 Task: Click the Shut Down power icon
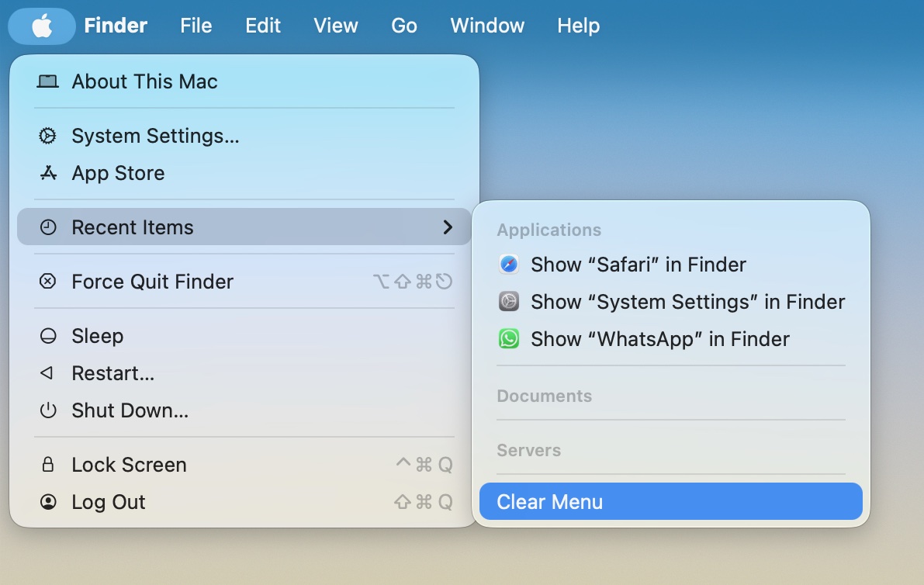48,410
